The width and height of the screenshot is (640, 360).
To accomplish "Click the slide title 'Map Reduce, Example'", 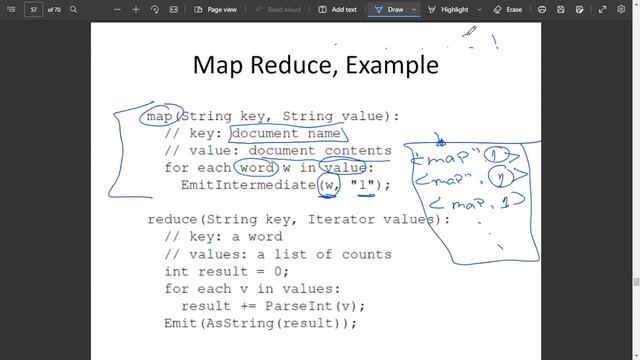I will 316,65.
